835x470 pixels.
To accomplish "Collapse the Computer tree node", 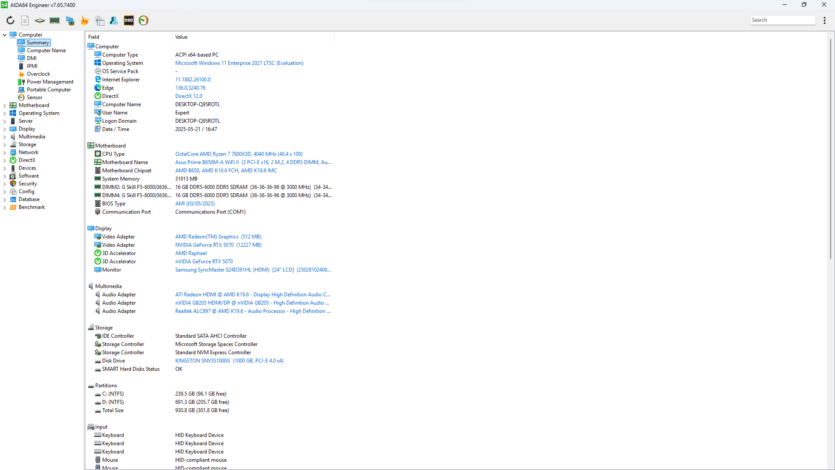I will (x=5, y=35).
